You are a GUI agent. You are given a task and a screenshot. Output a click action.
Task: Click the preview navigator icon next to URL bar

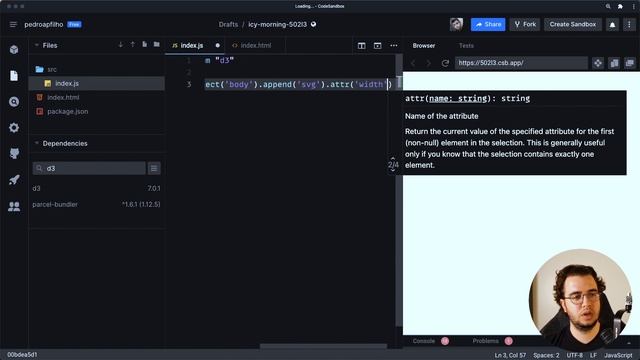(x=598, y=63)
